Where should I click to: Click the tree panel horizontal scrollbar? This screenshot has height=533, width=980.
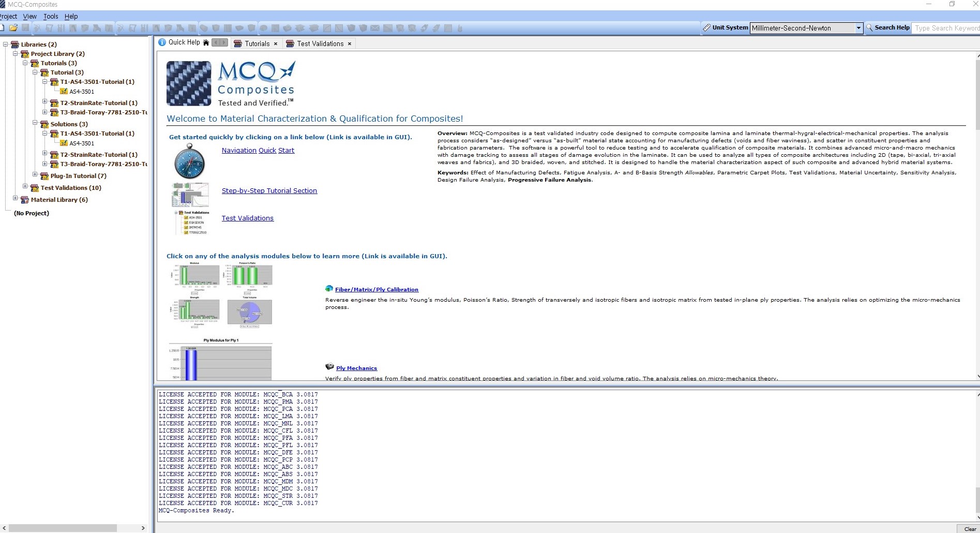[x=63, y=528]
